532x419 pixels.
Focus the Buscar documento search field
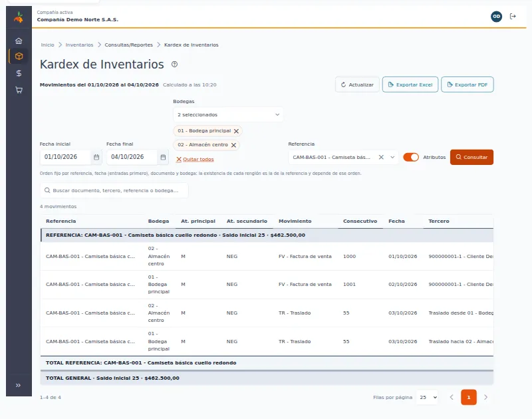114,190
